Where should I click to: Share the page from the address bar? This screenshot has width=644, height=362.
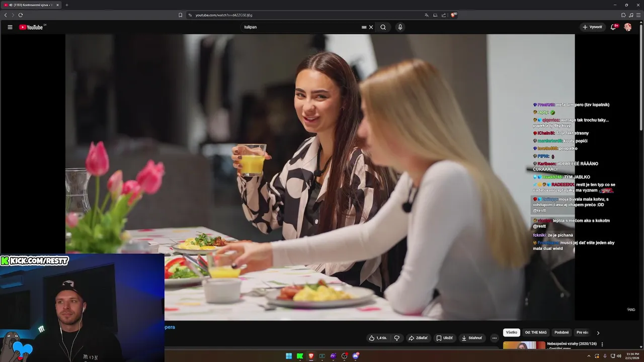(x=444, y=15)
